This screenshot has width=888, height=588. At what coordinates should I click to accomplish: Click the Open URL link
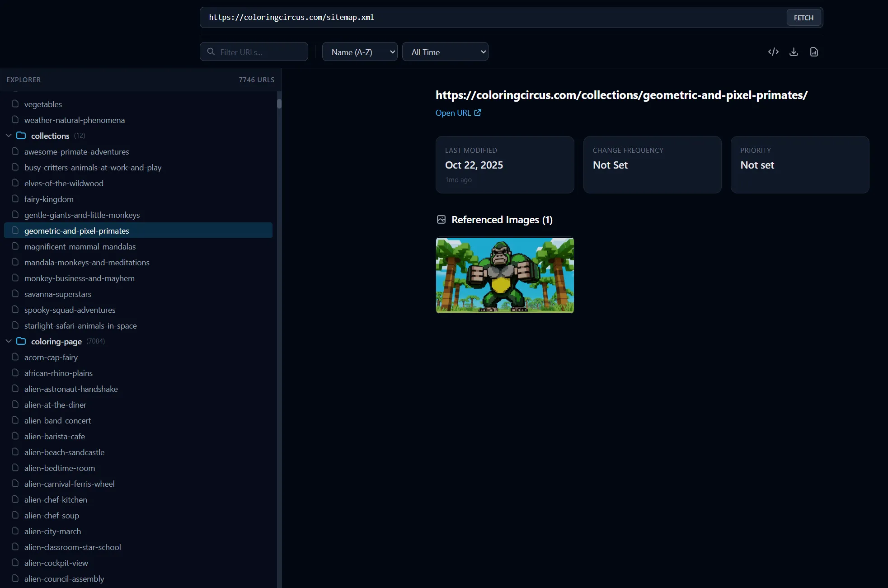453,113
